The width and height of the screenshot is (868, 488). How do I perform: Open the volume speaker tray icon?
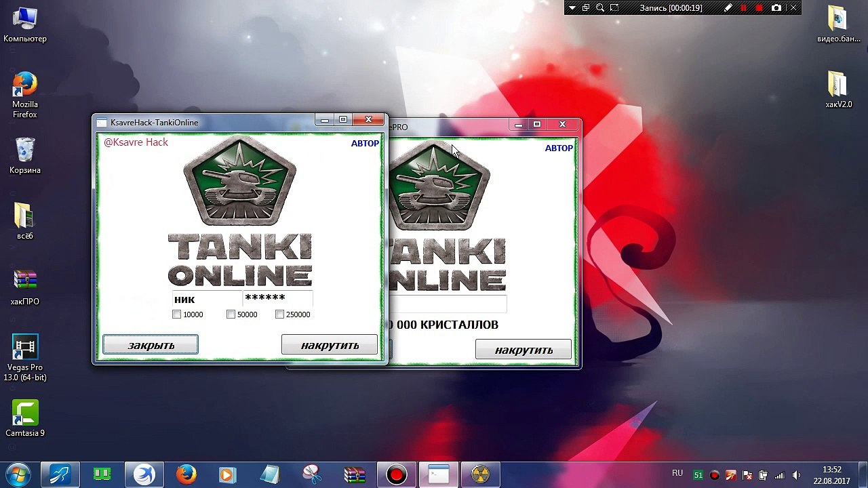tap(796, 476)
